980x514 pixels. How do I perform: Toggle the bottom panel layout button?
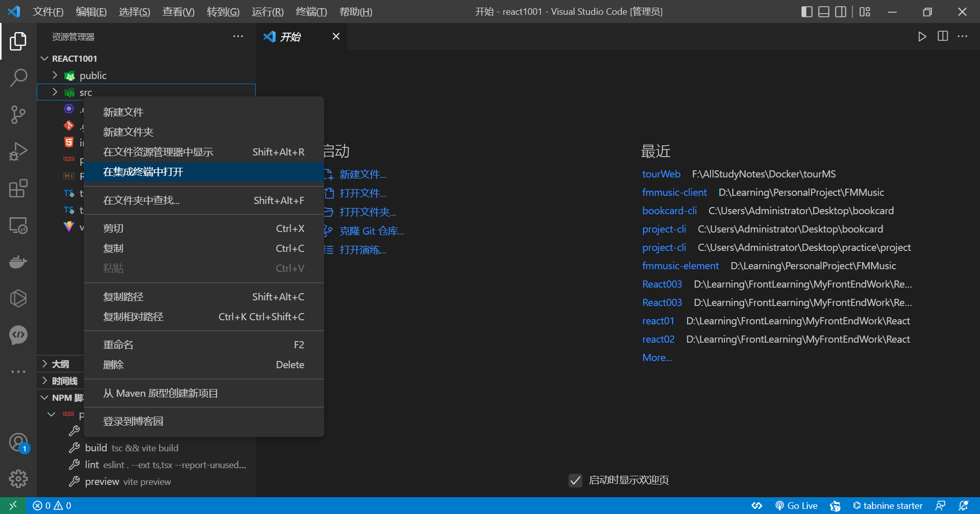(824, 11)
